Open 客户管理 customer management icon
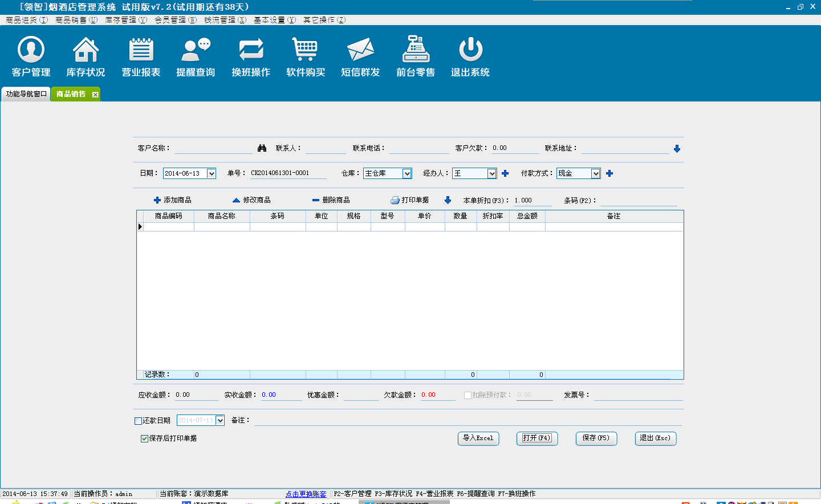This screenshot has width=821, height=504. click(x=31, y=56)
